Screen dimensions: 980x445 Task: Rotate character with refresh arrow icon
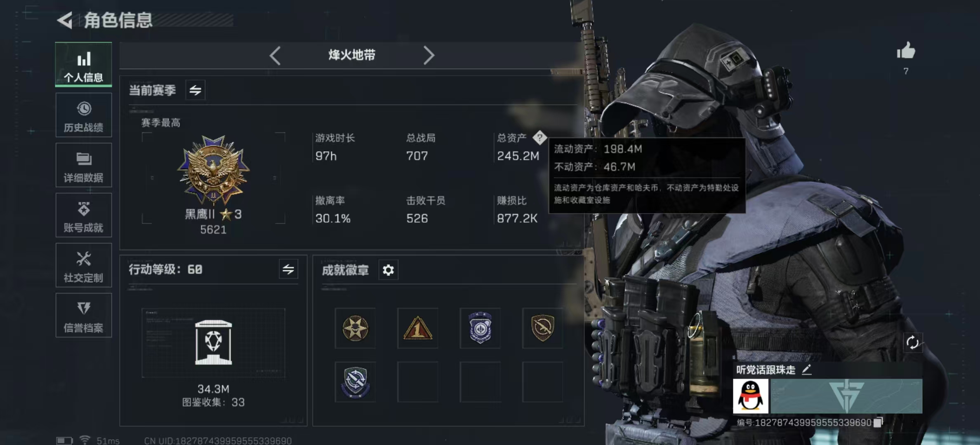(x=912, y=342)
